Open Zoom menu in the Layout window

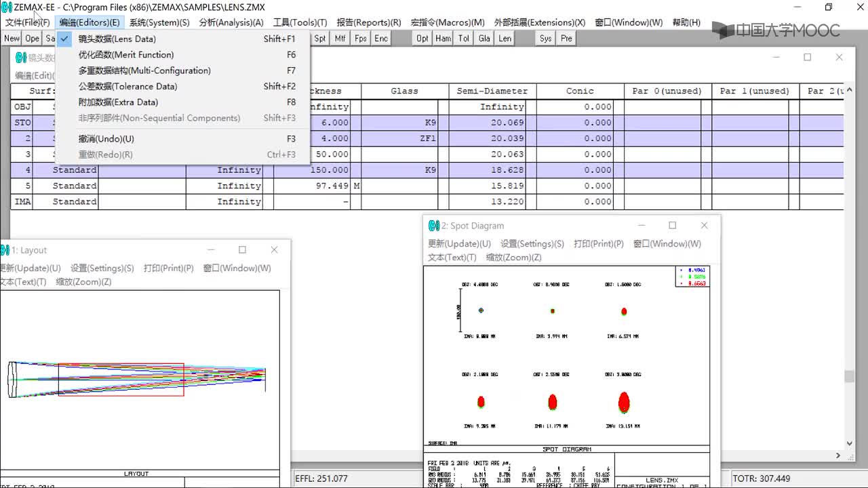pyautogui.click(x=83, y=282)
